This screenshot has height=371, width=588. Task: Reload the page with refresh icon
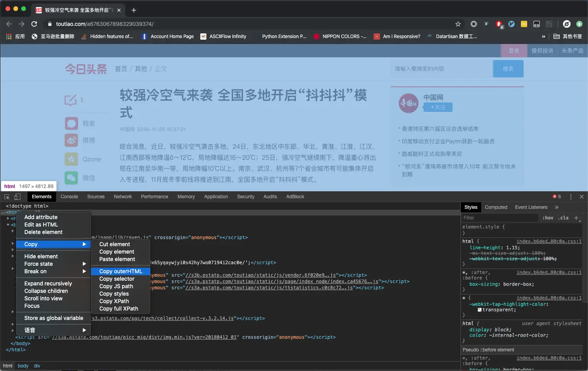pos(34,24)
